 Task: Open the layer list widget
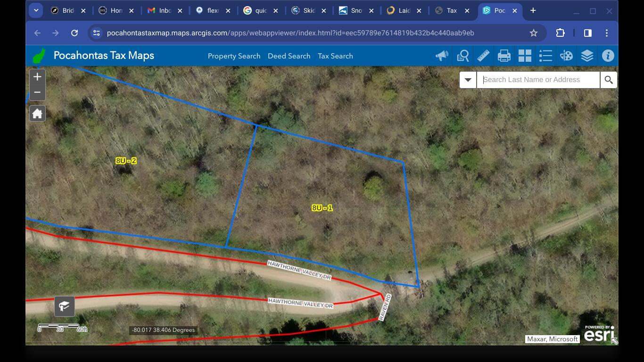(587, 56)
